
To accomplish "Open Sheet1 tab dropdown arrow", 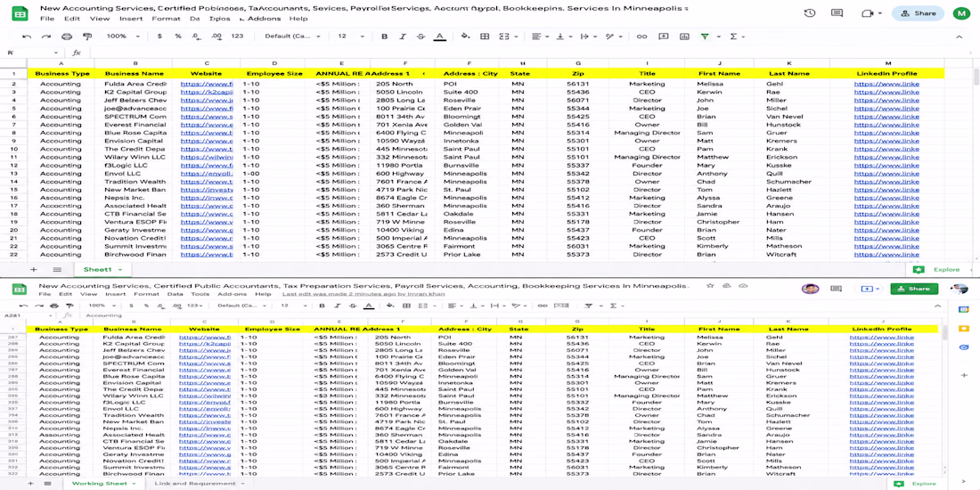I will (x=118, y=269).
